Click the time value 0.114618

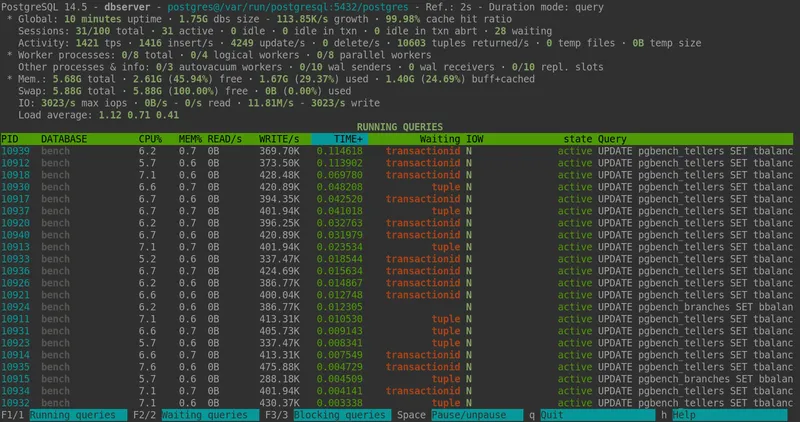(x=339, y=151)
